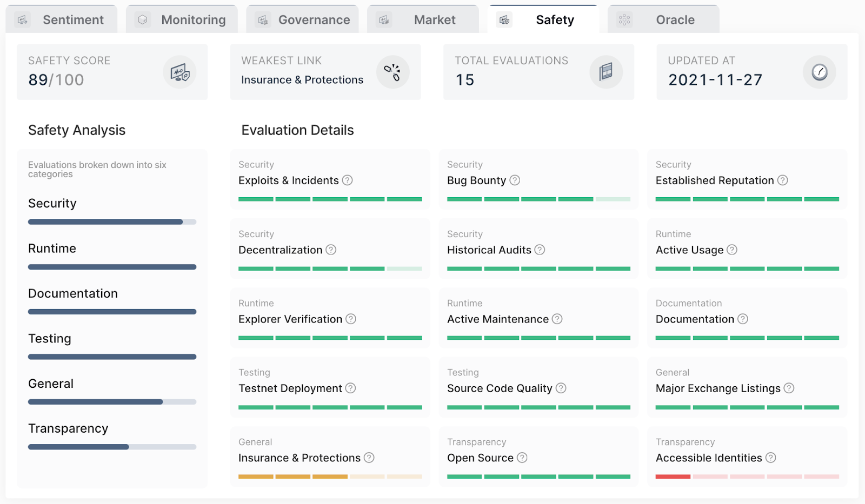Click the Decentralization evaluation rating bar

tap(330, 268)
